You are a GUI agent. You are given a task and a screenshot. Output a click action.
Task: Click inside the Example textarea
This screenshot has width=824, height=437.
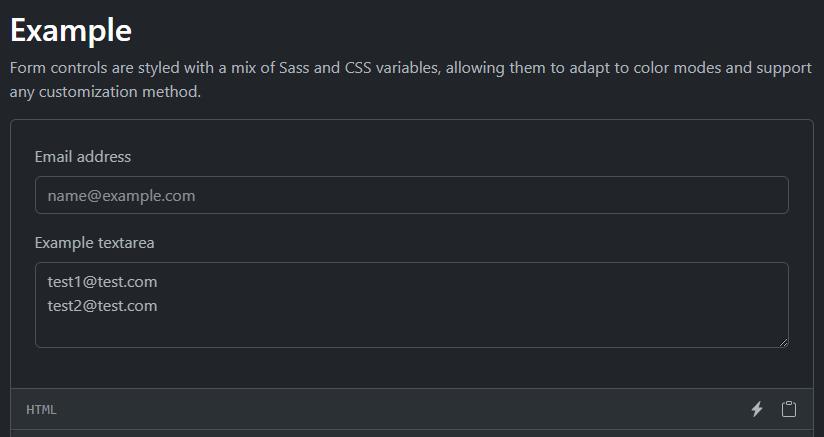click(411, 305)
